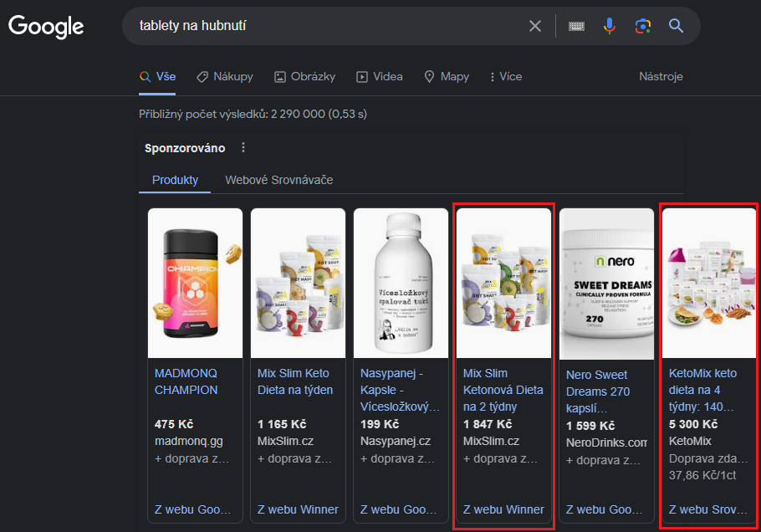This screenshot has height=532, width=761.
Task: Switch to the Videa tab
Action: [380, 77]
